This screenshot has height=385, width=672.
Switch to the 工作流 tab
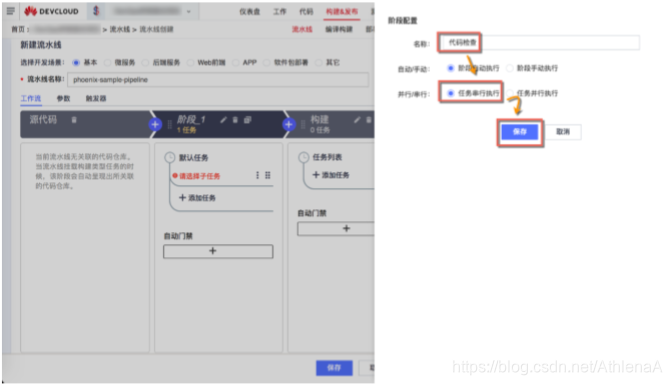[31, 99]
